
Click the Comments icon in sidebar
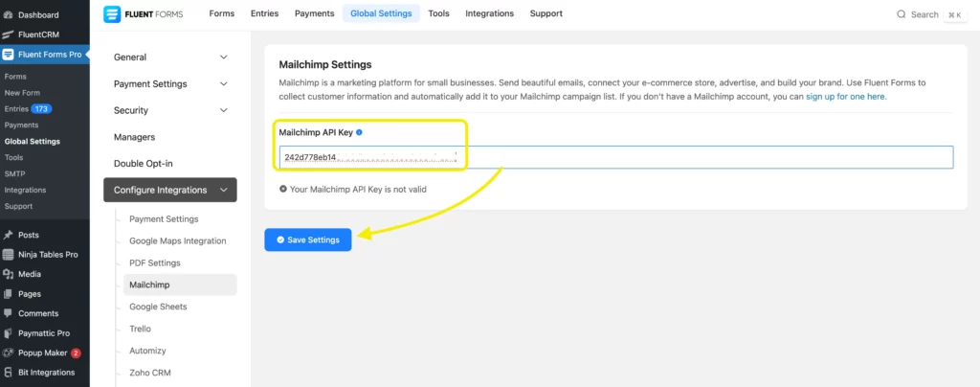pos(8,313)
